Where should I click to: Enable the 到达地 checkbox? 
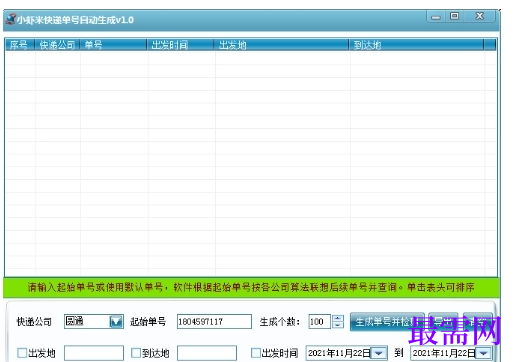coord(136,353)
